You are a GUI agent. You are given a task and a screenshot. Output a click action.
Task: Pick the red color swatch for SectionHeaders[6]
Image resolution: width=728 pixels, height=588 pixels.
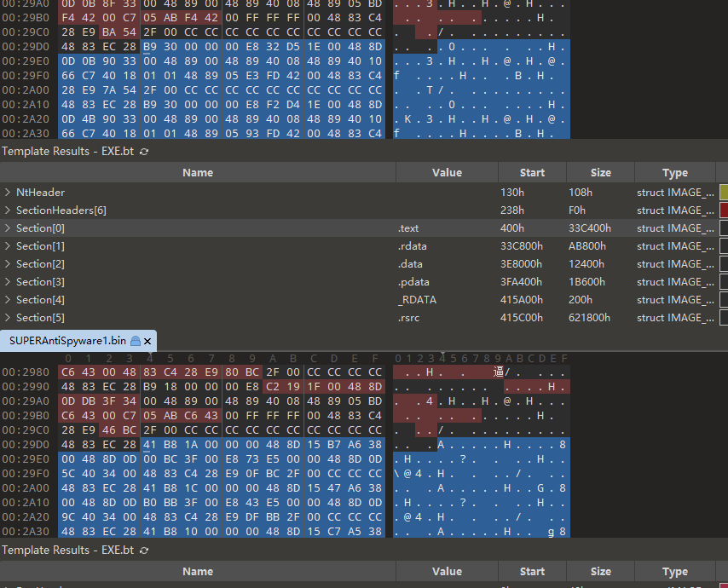(724, 210)
